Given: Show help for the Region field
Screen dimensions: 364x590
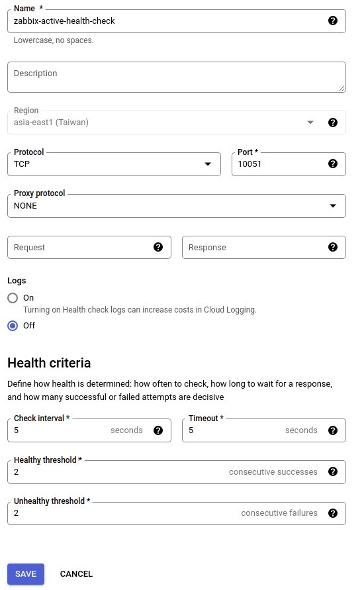Looking at the screenshot, I should [x=332, y=123].
